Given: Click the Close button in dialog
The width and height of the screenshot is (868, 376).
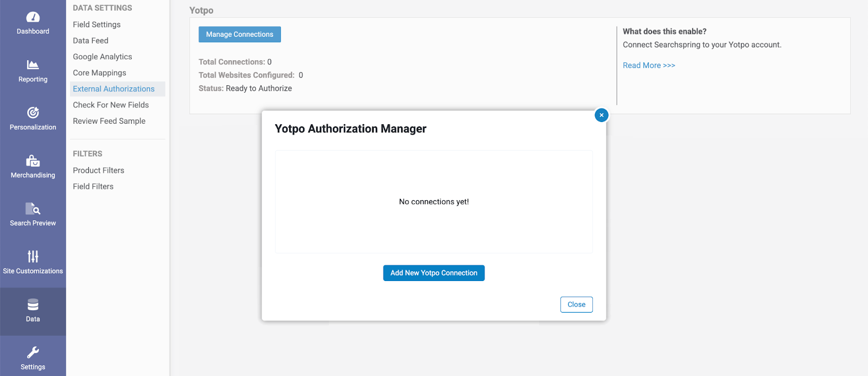Looking at the screenshot, I should point(576,304).
